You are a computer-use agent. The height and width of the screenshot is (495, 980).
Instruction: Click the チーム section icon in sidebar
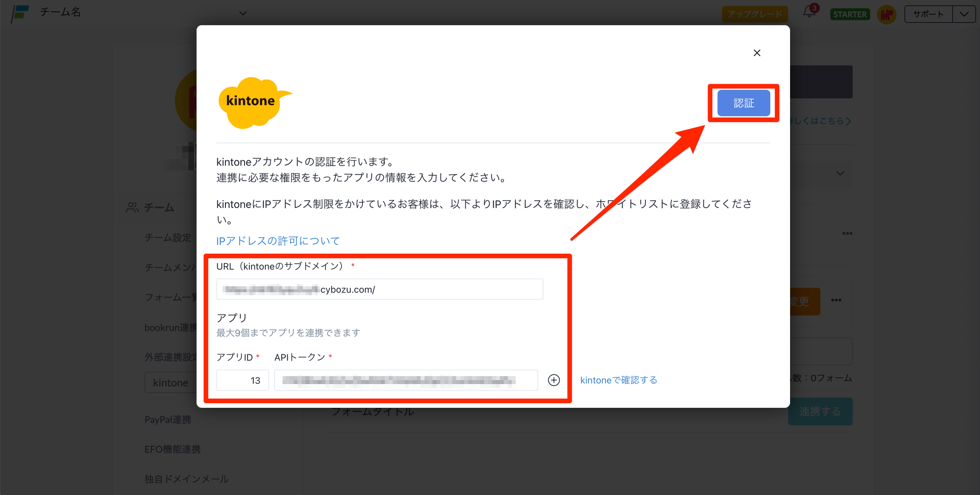132,207
